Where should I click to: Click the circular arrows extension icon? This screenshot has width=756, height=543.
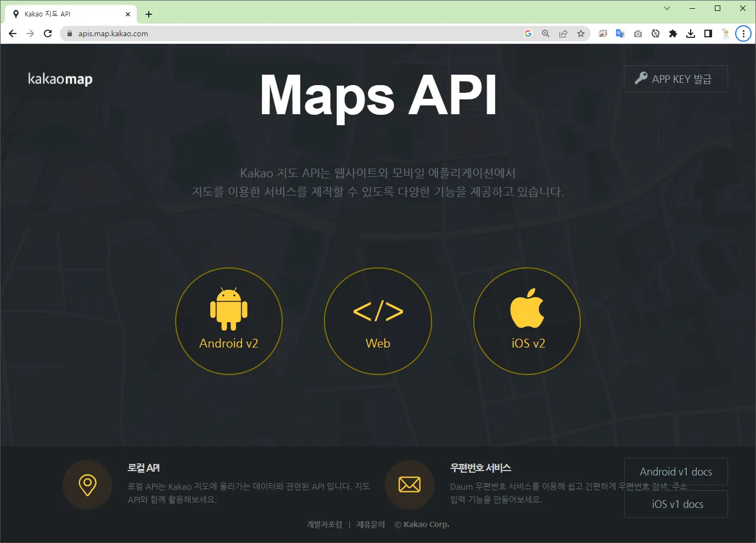656,33
